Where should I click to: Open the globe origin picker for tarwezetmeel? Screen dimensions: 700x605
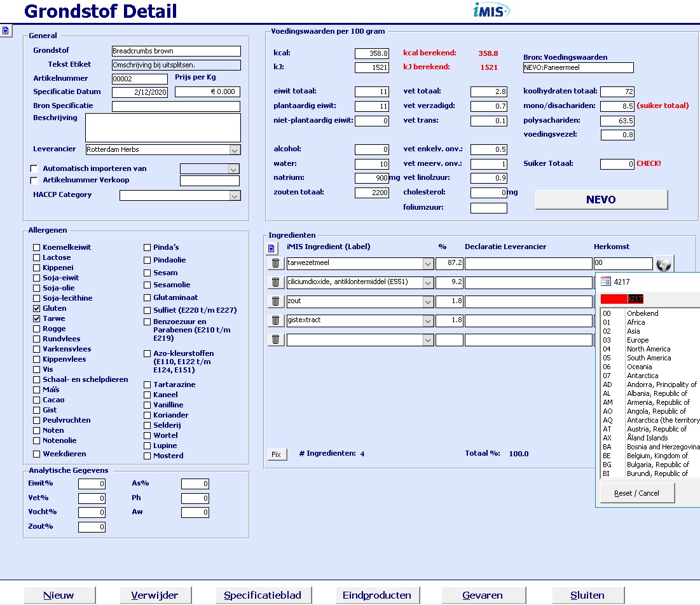[664, 264]
